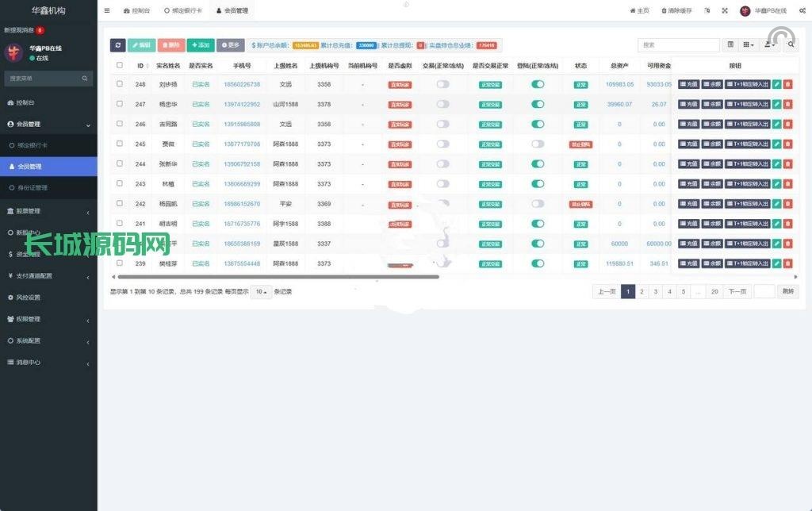Click the 主页 home icon link in the top bar
Screen dimensions: 812x511
[639, 10]
